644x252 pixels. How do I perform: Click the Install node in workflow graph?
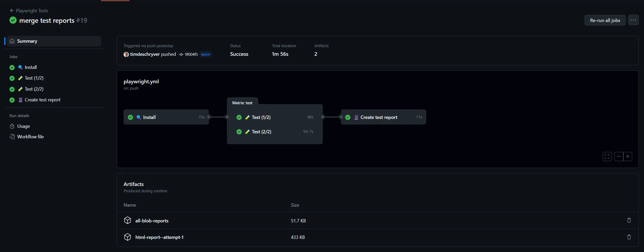(x=166, y=117)
